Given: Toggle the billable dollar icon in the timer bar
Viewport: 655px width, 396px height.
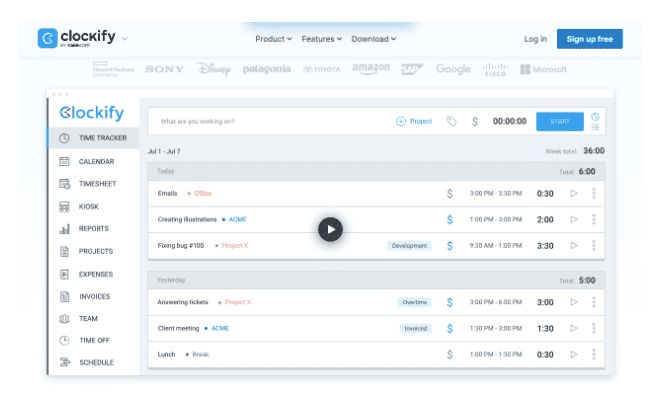Looking at the screenshot, I should pyautogui.click(x=475, y=122).
